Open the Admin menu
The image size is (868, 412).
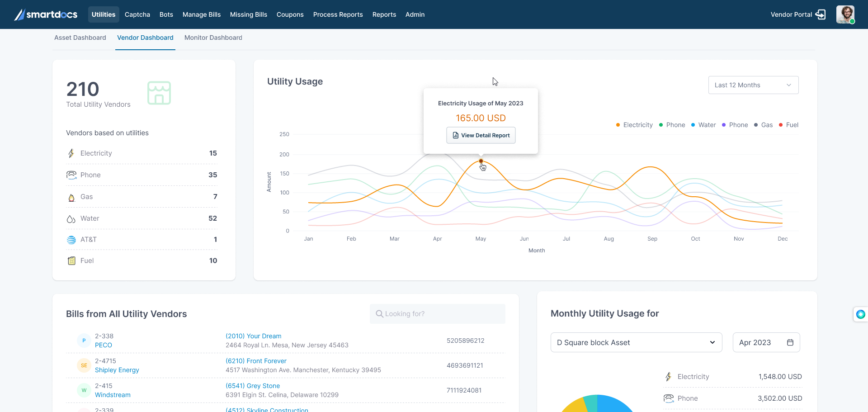coord(415,14)
